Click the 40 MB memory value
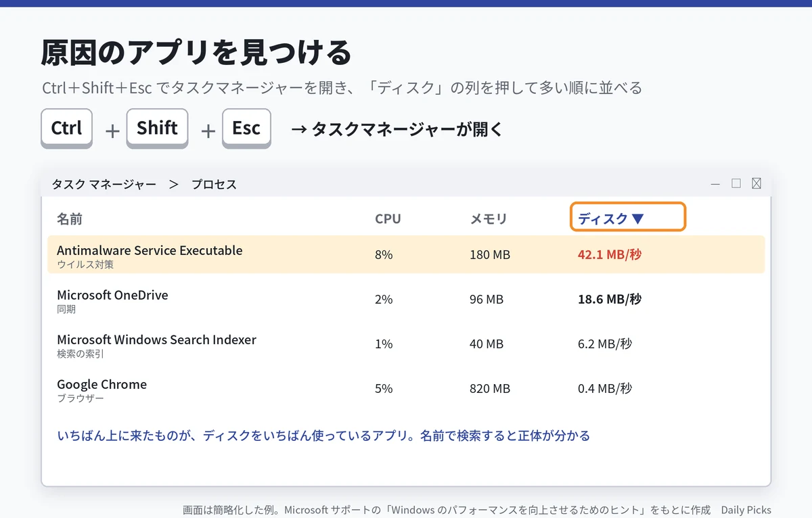The width and height of the screenshot is (812, 518). [x=487, y=344]
